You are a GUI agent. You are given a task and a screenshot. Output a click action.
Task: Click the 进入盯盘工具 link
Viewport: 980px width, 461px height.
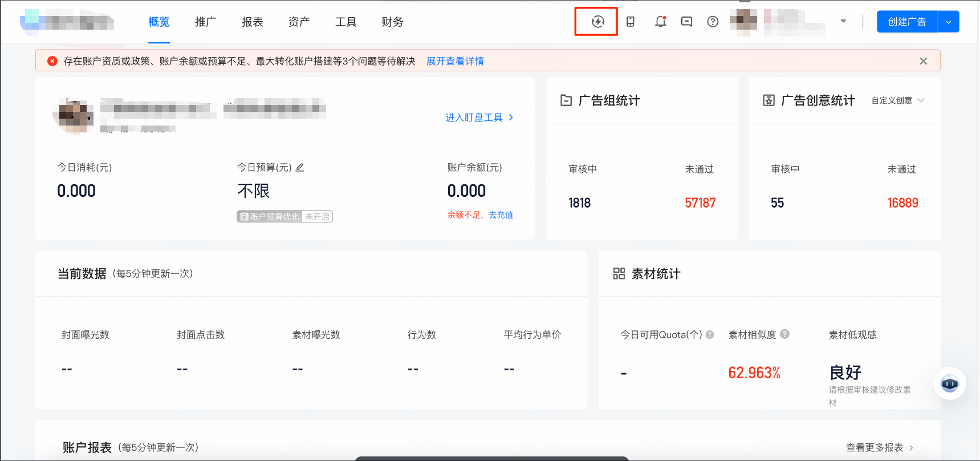[474, 118]
